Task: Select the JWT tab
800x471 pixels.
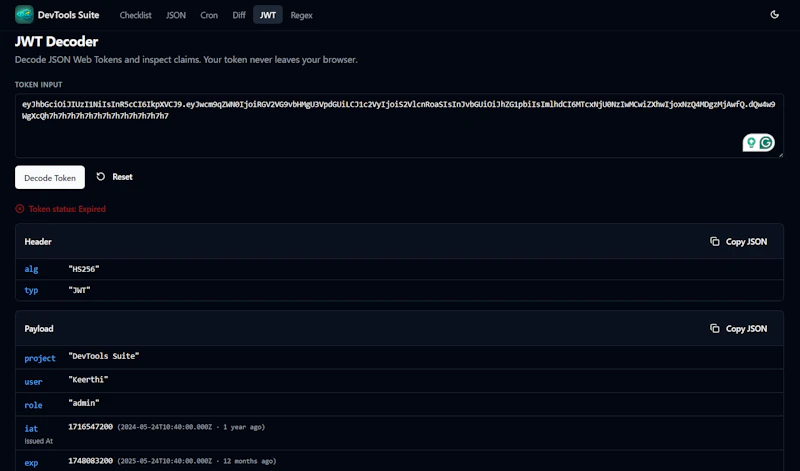Action: tap(268, 15)
